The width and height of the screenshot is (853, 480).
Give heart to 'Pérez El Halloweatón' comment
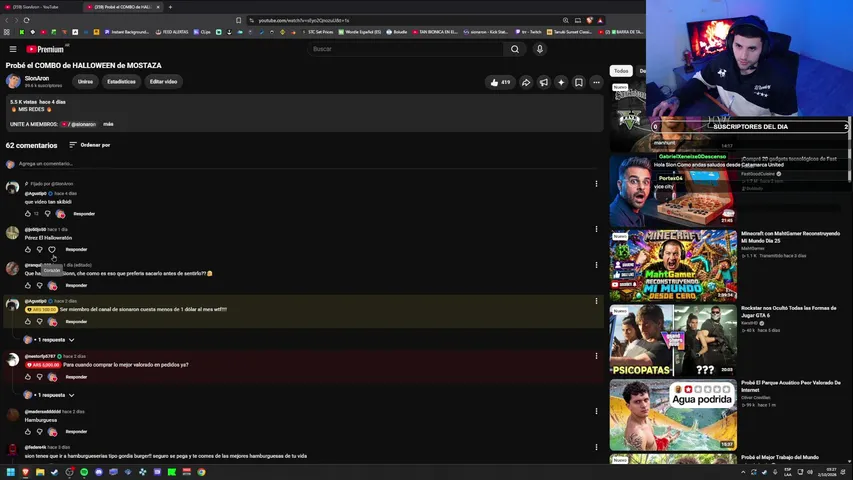(52, 249)
